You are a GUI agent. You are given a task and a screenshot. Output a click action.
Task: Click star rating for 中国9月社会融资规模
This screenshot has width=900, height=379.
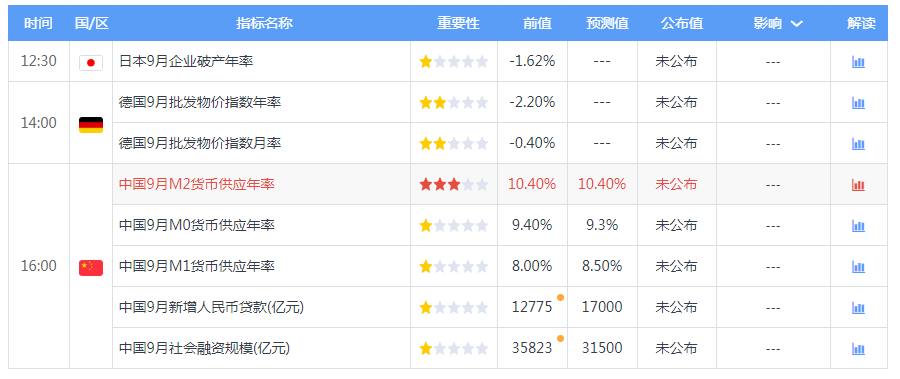point(453,349)
